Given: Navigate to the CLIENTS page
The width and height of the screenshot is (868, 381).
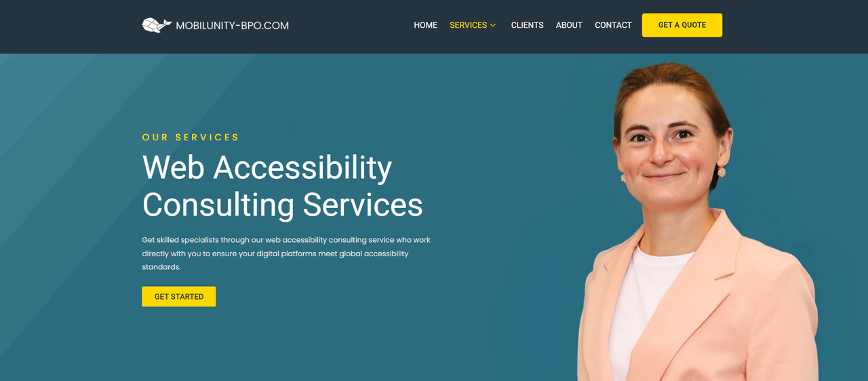Looking at the screenshot, I should coord(527,25).
